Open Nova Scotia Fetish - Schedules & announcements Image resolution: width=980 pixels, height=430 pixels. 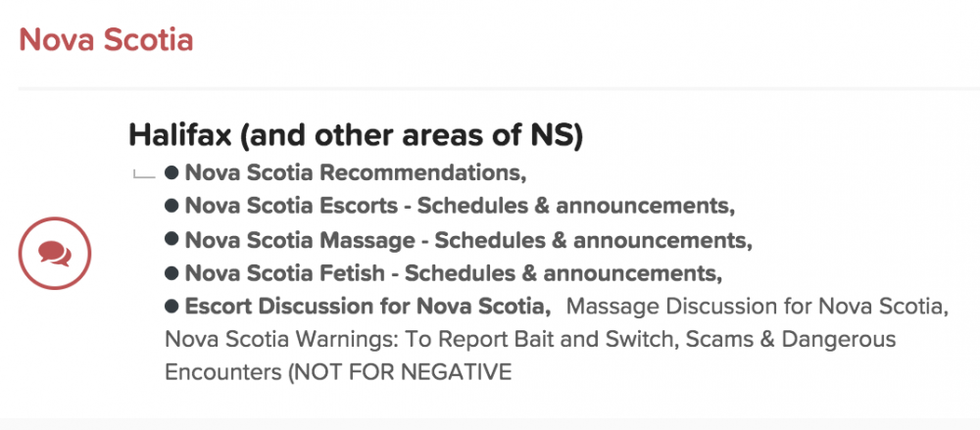pos(450,273)
